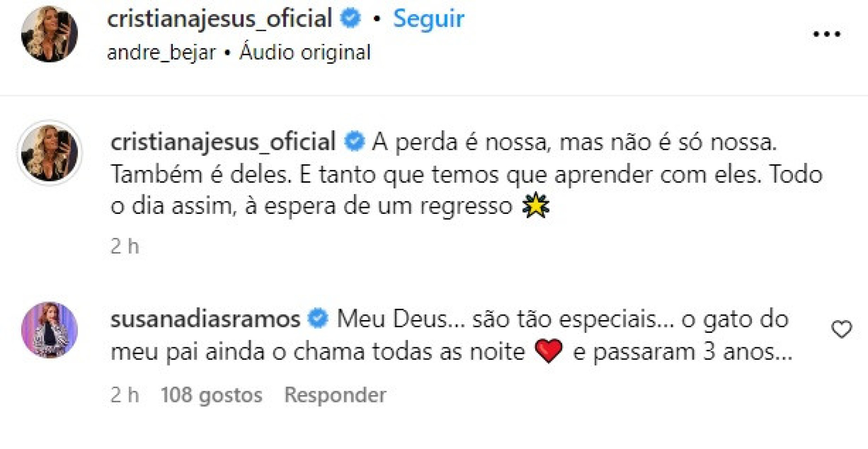Image resolution: width=868 pixels, height=449 pixels.
Task: Click Responder to reply to susanadiasramos
Action: (x=335, y=394)
